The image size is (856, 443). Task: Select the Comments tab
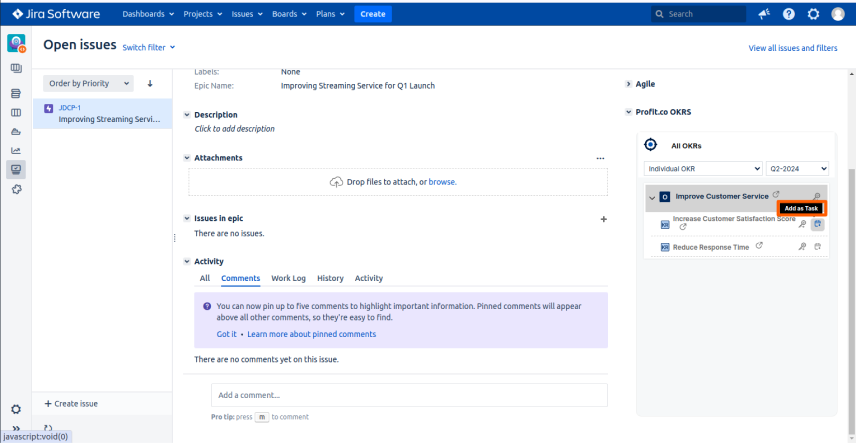coord(241,278)
